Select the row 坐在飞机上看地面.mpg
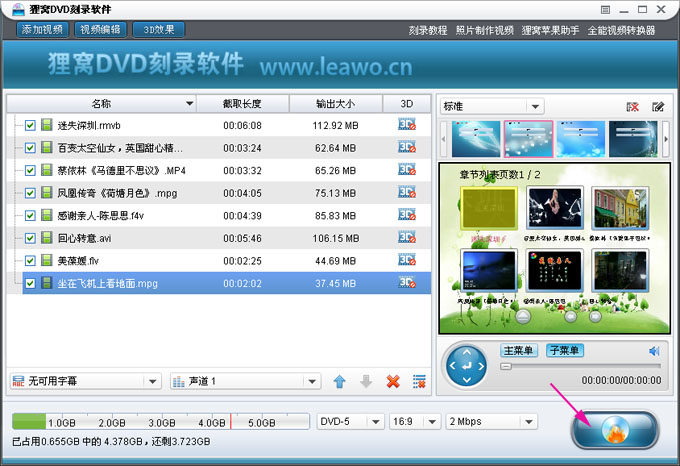680x466 pixels. pyautogui.click(x=227, y=283)
